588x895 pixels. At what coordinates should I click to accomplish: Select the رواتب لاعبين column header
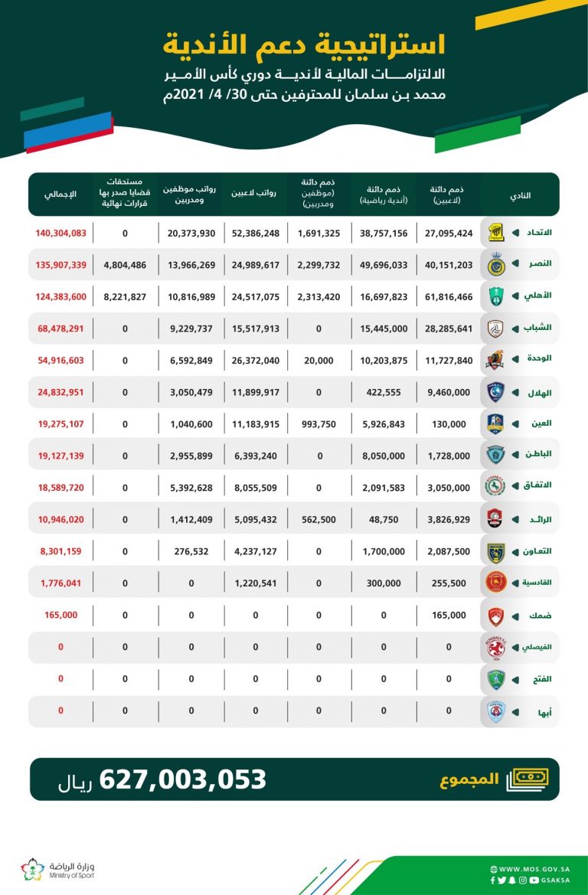coord(254,194)
